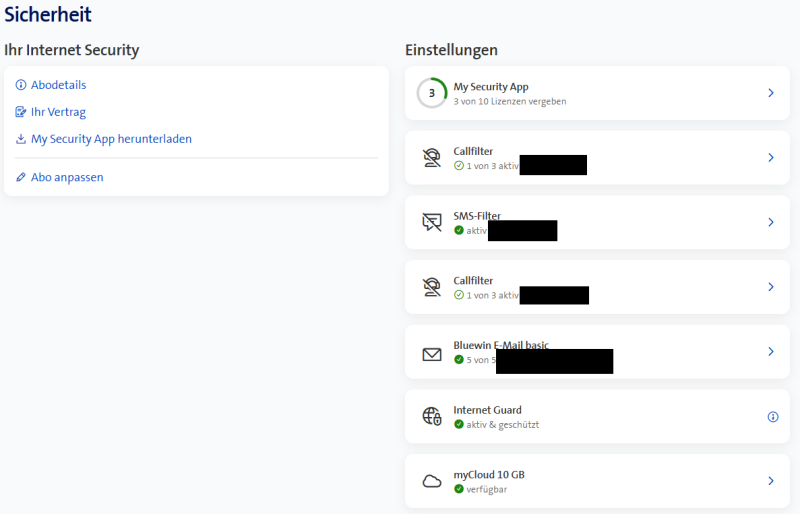Click the contract document icon beside Ihr Vertrag
Image resolution: width=800 pixels, height=514 pixels.
click(x=21, y=112)
